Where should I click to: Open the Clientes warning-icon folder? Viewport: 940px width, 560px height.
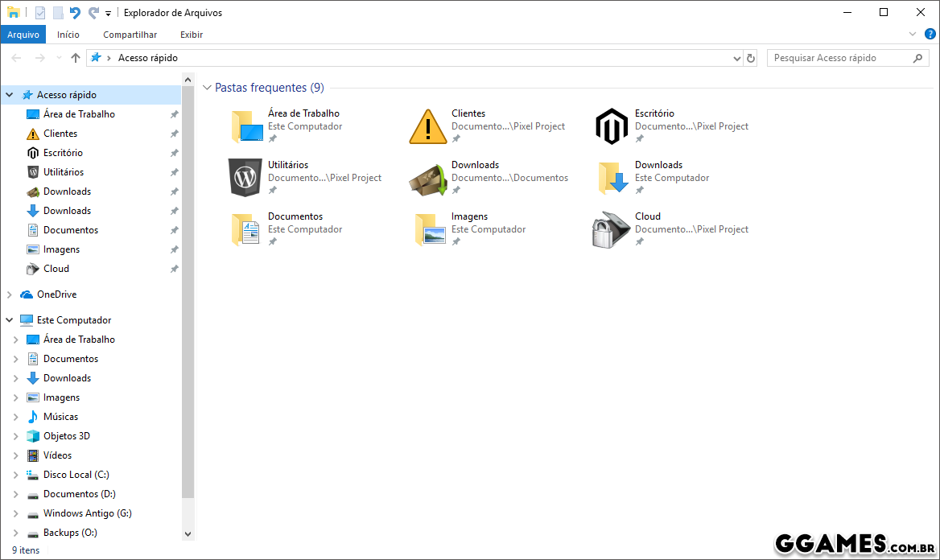(428, 126)
